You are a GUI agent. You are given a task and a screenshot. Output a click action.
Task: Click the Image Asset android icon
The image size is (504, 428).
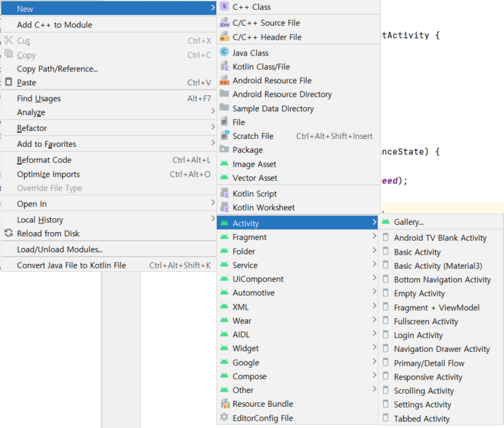(224, 163)
